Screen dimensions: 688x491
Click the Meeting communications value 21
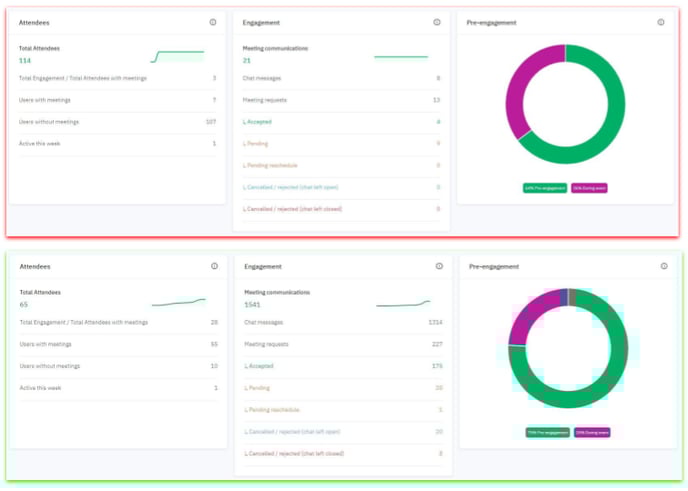pyautogui.click(x=247, y=61)
